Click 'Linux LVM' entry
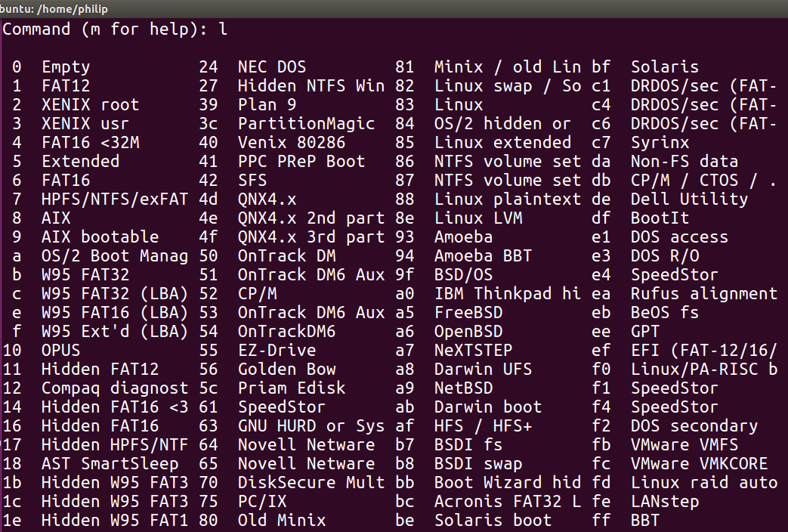 (x=478, y=218)
